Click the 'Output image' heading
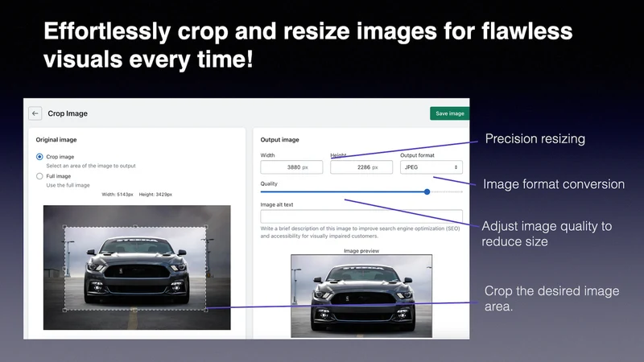Screen dimensions: 644x362 279,139
